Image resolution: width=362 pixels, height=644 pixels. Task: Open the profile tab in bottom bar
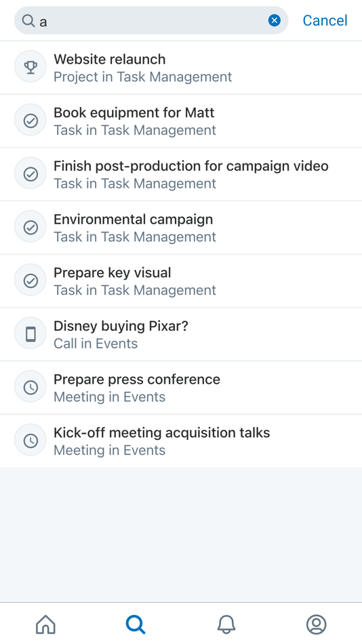click(x=317, y=624)
